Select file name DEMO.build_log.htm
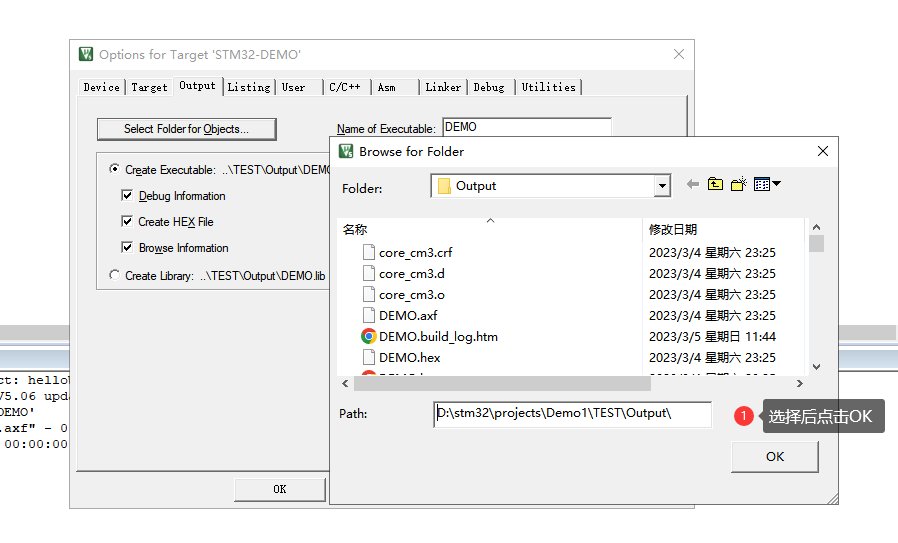This screenshot has width=898, height=543. point(438,337)
